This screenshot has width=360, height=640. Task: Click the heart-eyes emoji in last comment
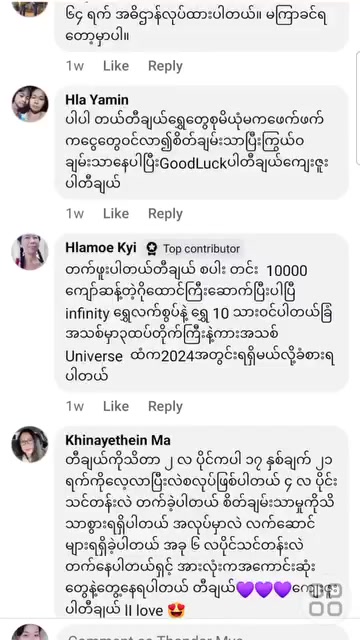(176, 611)
